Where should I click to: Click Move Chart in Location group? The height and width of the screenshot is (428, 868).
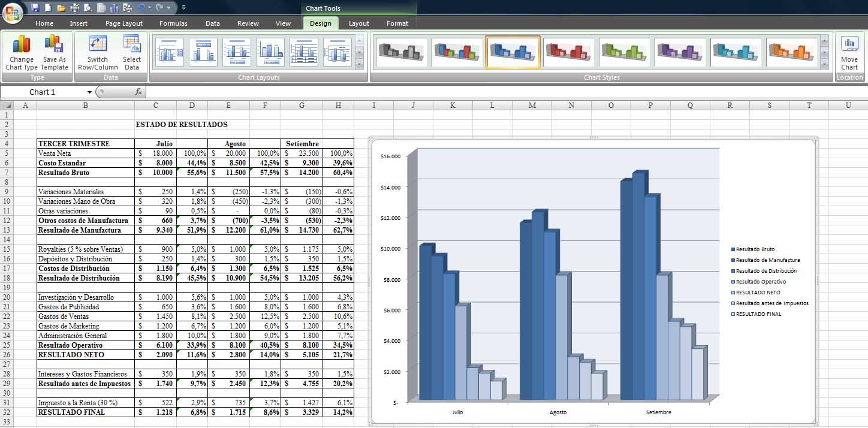point(849,53)
